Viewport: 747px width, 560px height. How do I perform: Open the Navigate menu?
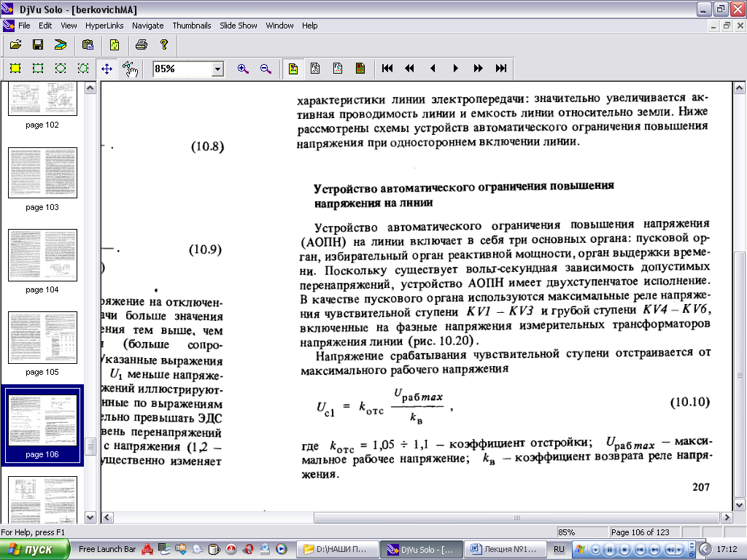pos(147,26)
